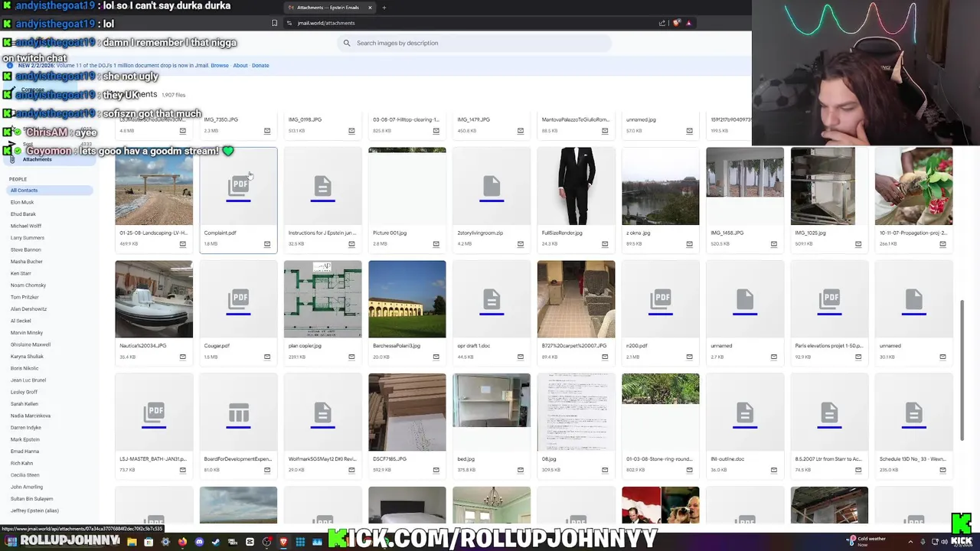Open email icon on n200.pdf card
The height and width of the screenshot is (551, 980).
point(690,357)
